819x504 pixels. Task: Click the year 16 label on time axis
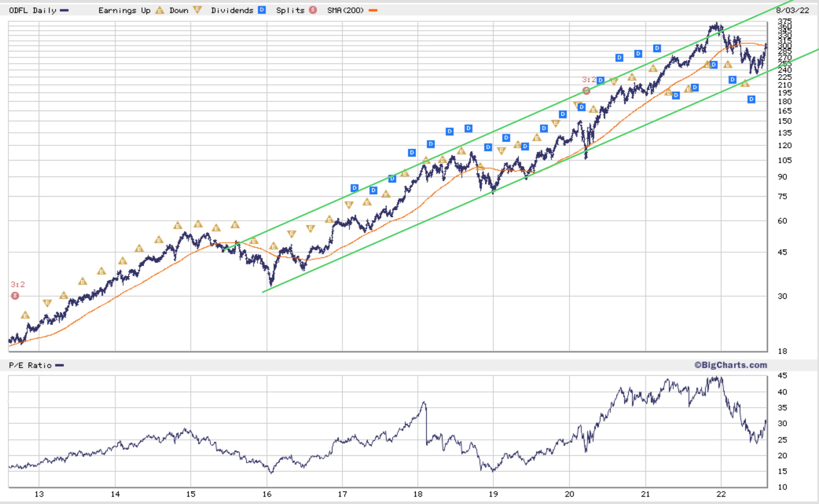click(x=267, y=494)
